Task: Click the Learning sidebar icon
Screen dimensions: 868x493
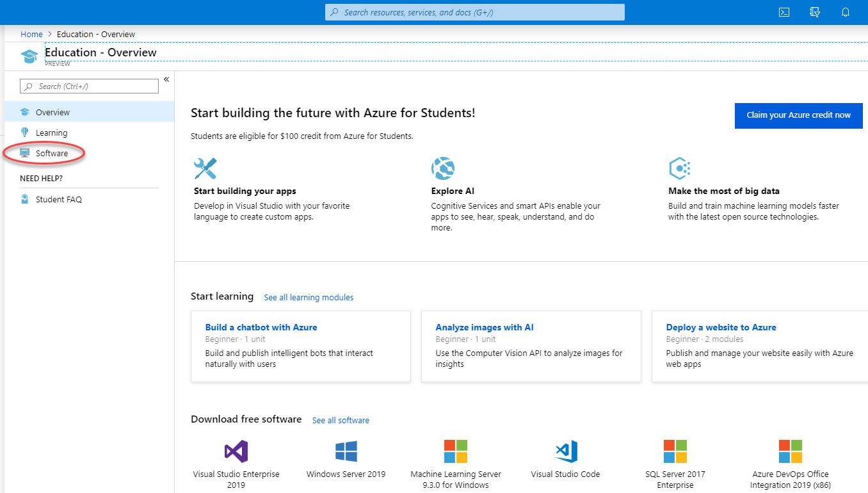Action: 25,133
